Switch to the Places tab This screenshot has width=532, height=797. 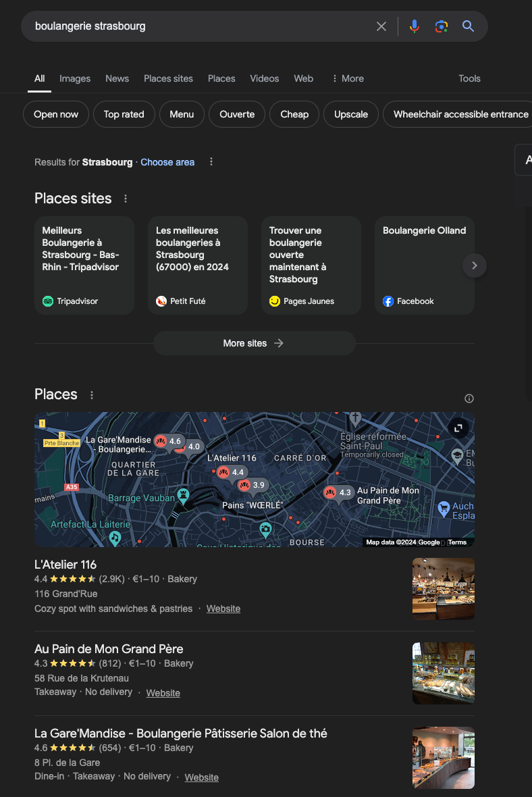(221, 79)
